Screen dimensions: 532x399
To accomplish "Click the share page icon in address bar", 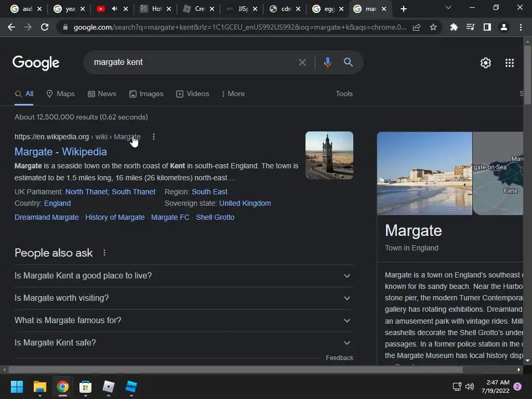I will (417, 27).
